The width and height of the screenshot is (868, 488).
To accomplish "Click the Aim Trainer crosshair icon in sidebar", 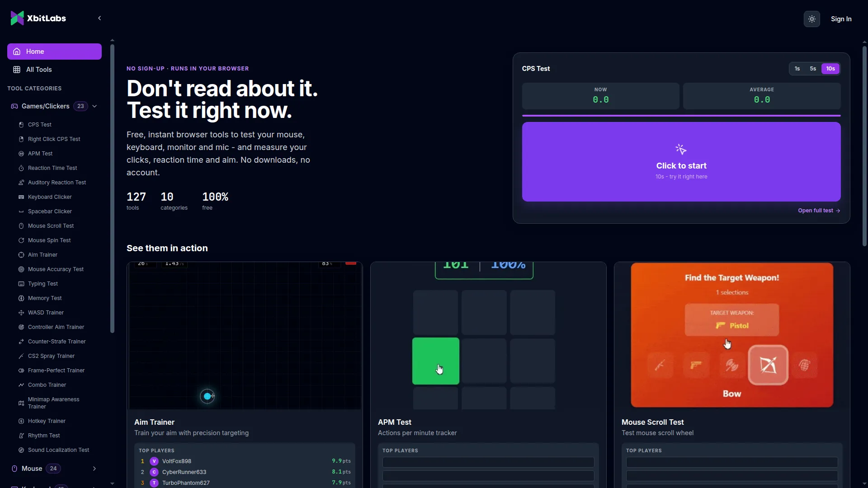I will 21,255.
